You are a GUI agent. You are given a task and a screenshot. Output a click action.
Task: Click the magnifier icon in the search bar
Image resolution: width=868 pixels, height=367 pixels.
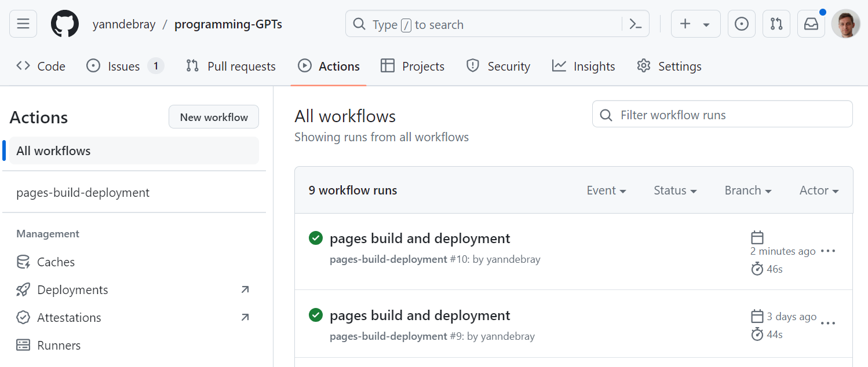coord(359,24)
